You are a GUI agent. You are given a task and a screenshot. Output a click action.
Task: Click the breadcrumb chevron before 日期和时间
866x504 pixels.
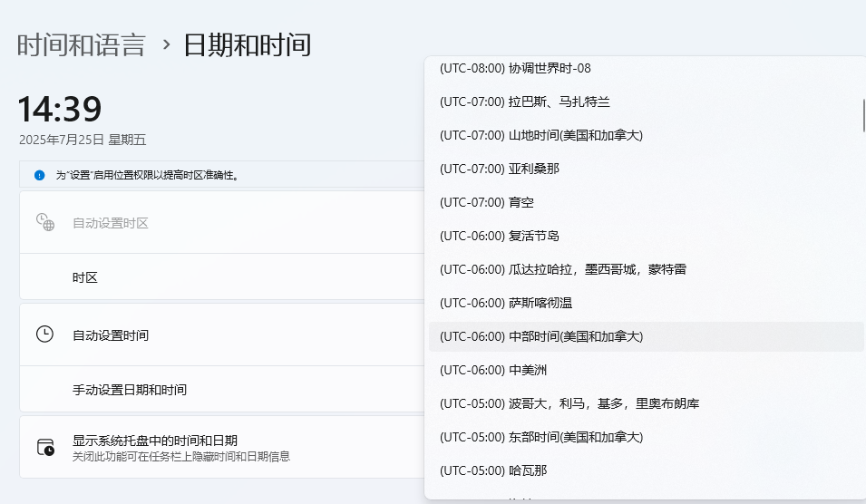(x=166, y=44)
